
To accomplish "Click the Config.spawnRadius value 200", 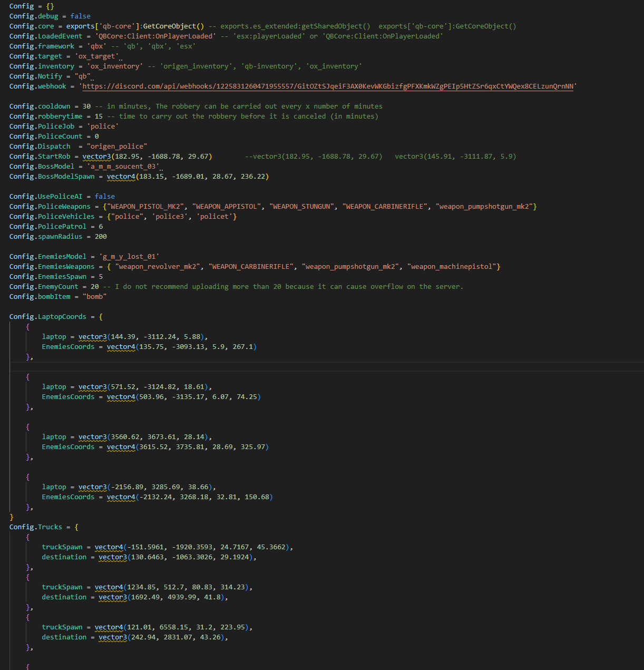I will [101, 237].
